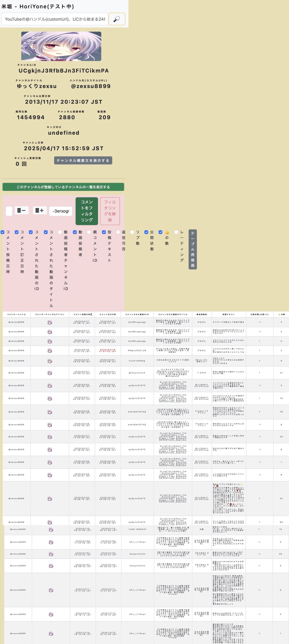The image size is (289, 644).
Task: Click the avatar icon in the 2025/04/17 07:57:18 row
Action: click(50, 341)
